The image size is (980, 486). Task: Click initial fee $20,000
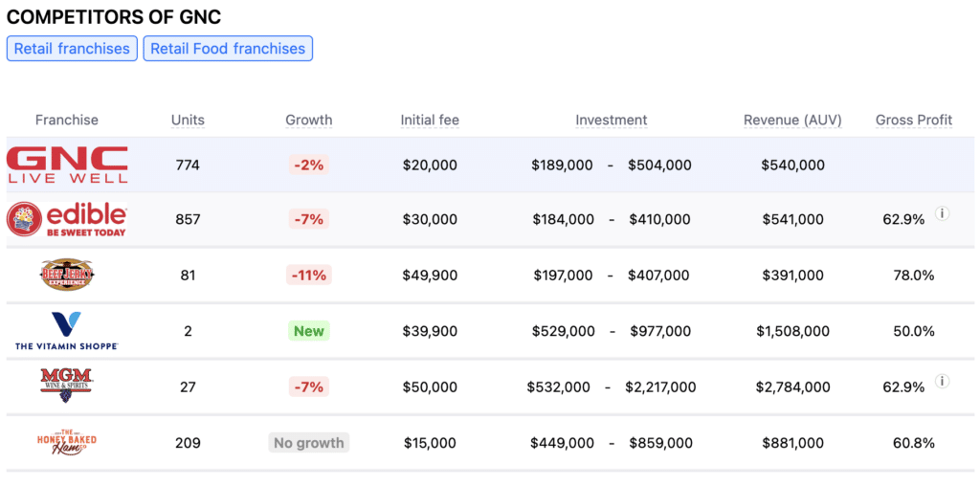430,166
